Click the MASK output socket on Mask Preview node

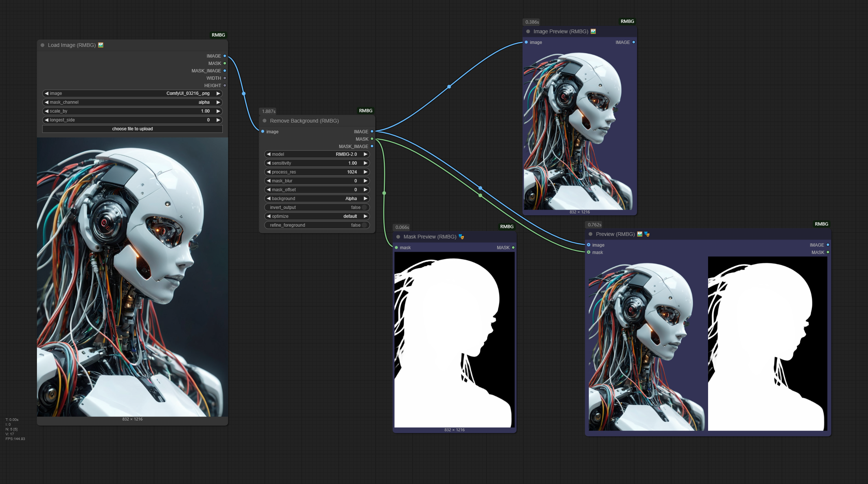513,248
